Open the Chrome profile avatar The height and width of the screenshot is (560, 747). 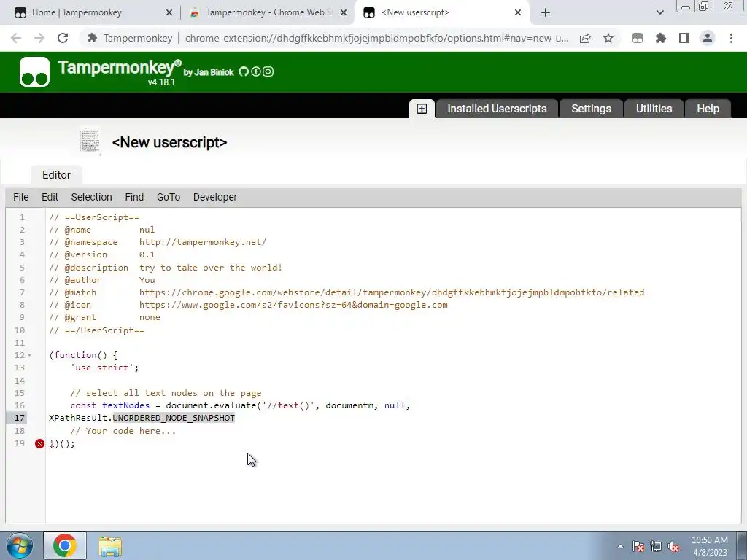[x=708, y=38]
